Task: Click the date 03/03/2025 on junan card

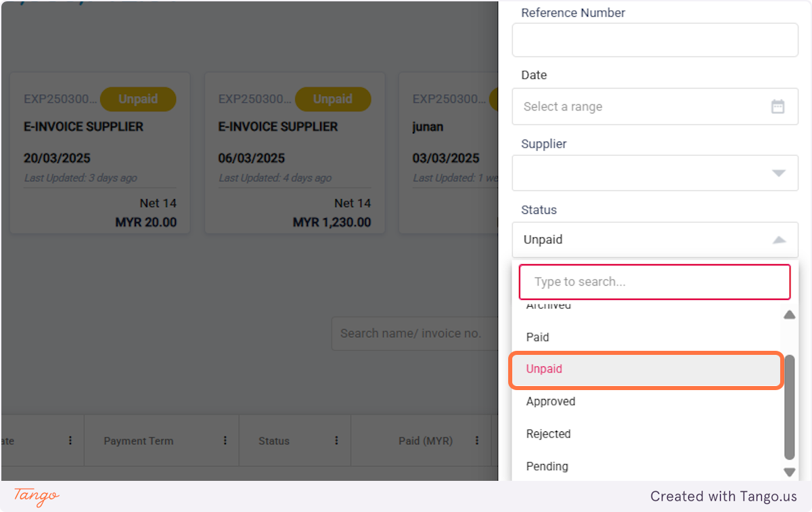Action: click(x=446, y=158)
